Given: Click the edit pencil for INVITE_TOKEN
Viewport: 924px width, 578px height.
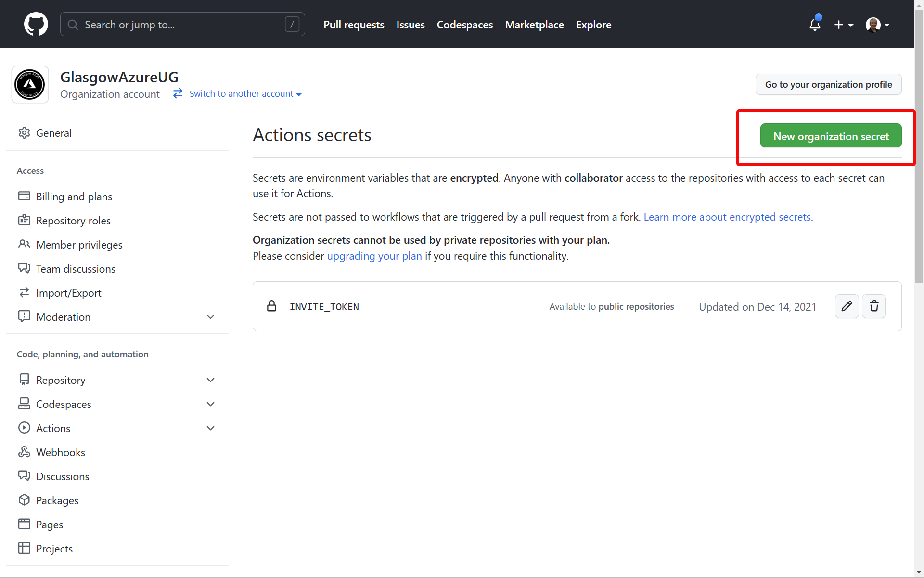Looking at the screenshot, I should (x=847, y=306).
